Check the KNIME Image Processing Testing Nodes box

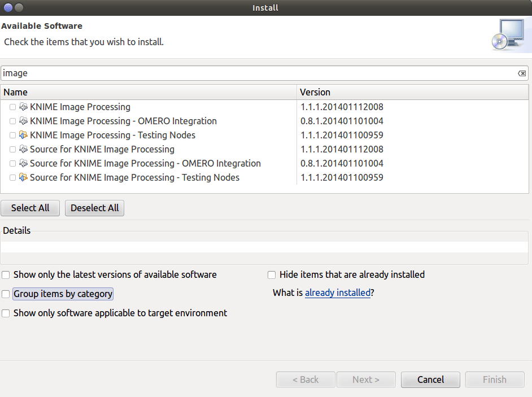coord(12,134)
